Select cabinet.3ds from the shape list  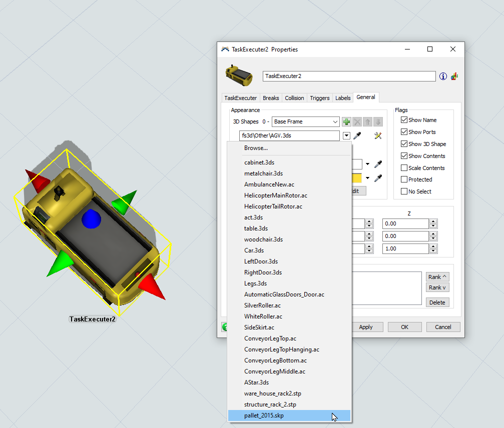pos(289,162)
